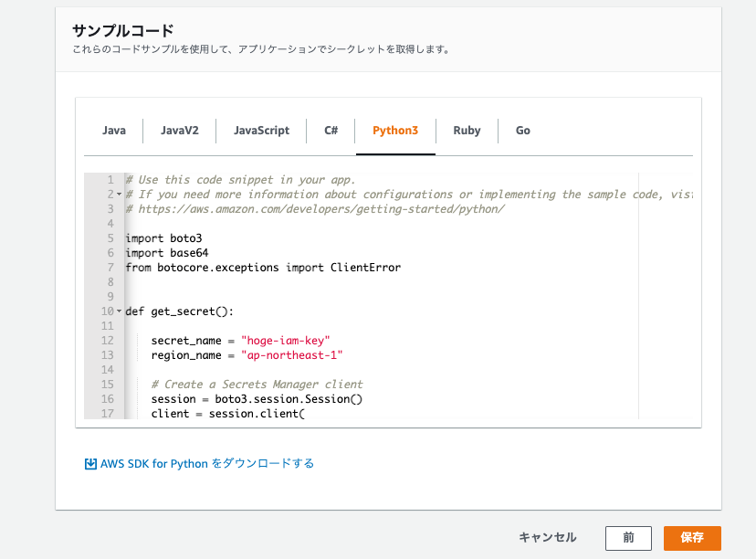
Task: Select the active Python3 tab
Action: (x=395, y=131)
